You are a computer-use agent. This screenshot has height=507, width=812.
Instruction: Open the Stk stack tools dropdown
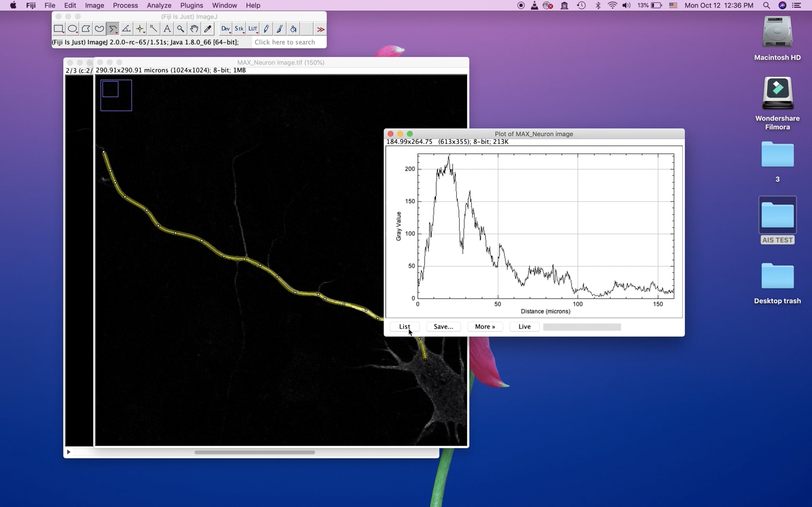pyautogui.click(x=239, y=29)
